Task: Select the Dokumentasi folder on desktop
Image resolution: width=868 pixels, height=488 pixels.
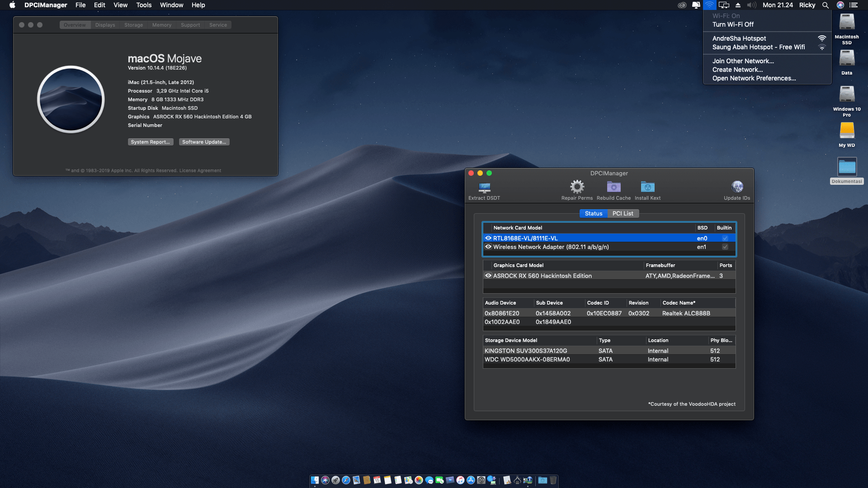Action: (847, 167)
